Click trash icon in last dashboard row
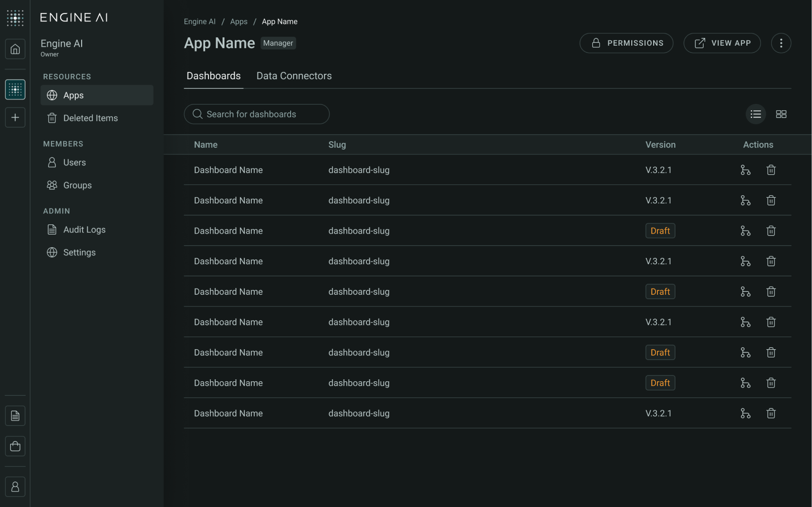The width and height of the screenshot is (812, 507). (x=771, y=413)
